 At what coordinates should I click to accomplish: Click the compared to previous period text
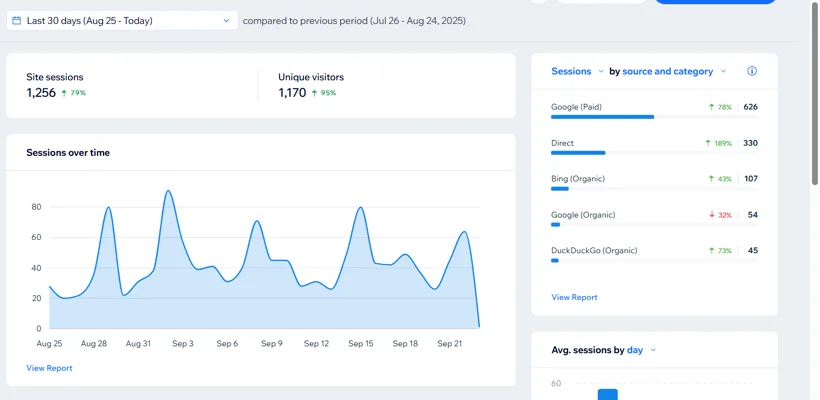click(354, 21)
